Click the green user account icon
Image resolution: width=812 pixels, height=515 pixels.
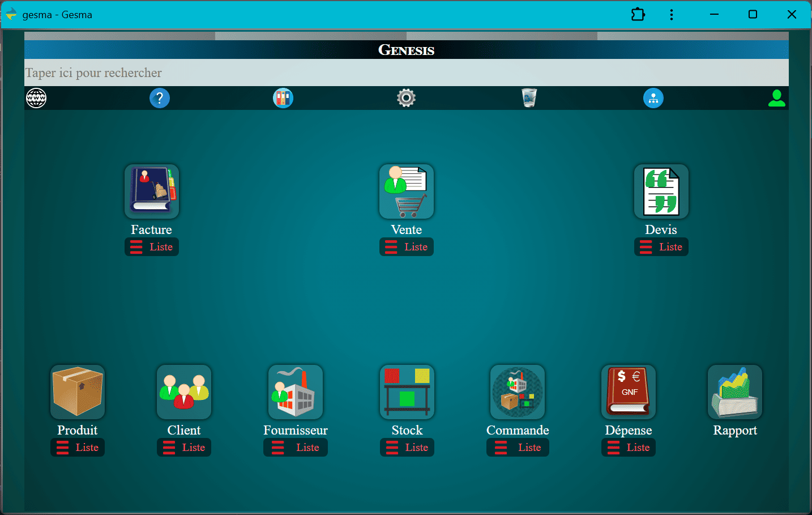coord(776,98)
